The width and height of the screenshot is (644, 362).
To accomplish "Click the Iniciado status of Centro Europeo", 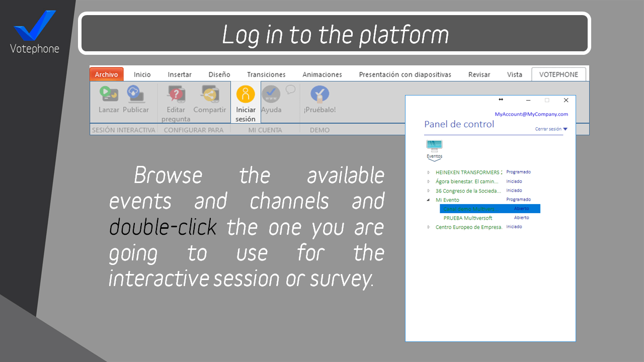I will (514, 227).
